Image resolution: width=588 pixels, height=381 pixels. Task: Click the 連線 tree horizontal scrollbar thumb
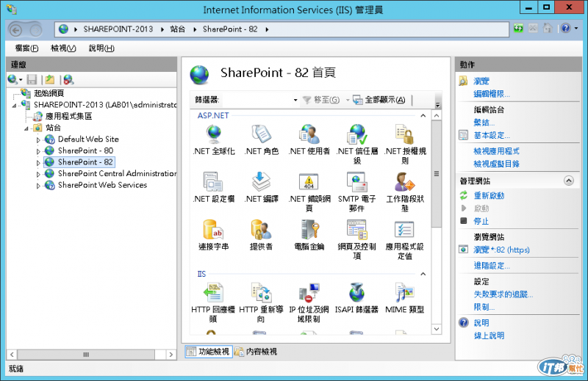(86, 355)
